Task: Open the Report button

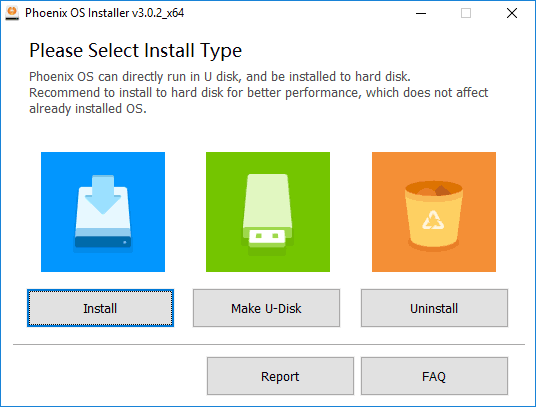Action: coord(280,376)
